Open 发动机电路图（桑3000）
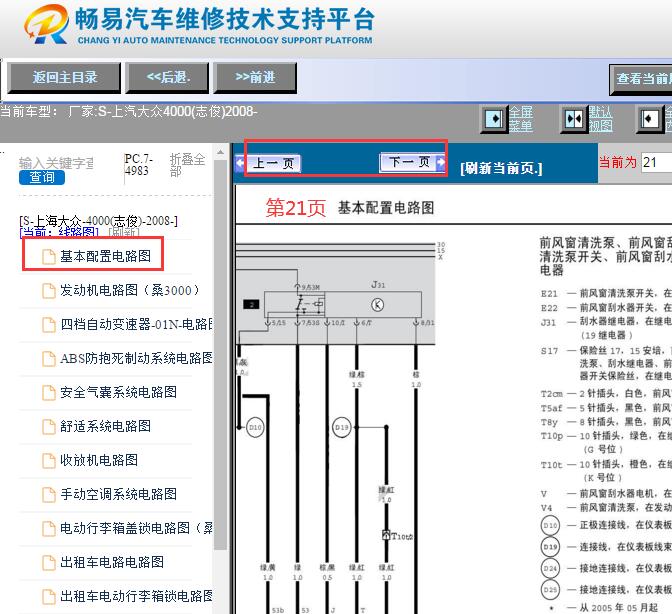The height and width of the screenshot is (614, 672). (x=130, y=290)
